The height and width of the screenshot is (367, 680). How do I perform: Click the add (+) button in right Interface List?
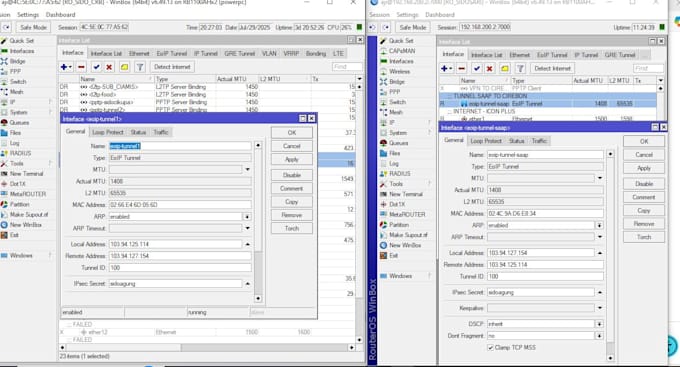tap(446, 68)
